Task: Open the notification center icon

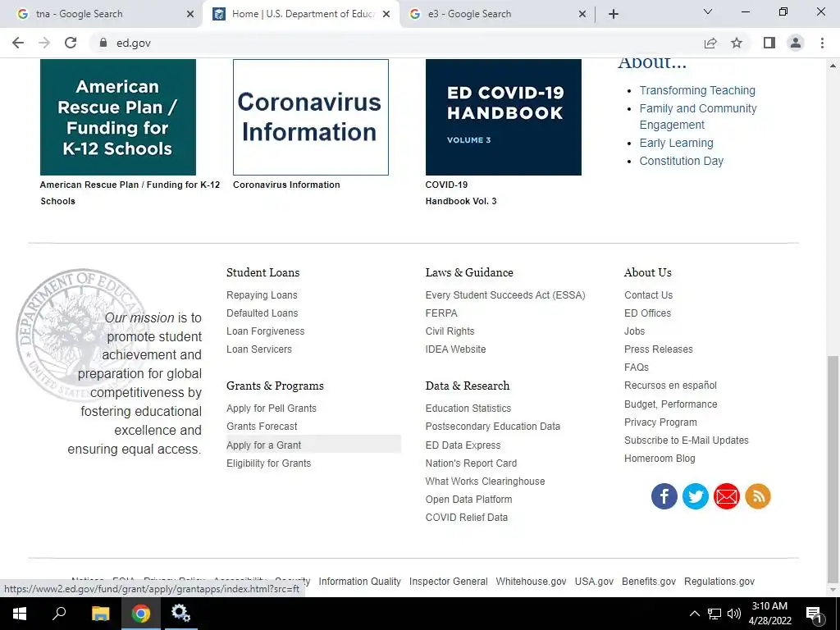Action: coord(814,614)
